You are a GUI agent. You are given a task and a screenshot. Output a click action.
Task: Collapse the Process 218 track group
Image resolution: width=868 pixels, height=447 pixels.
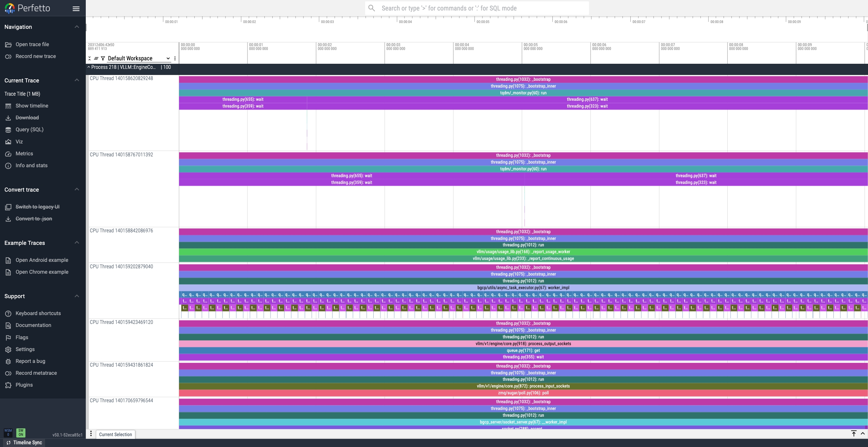tap(89, 67)
